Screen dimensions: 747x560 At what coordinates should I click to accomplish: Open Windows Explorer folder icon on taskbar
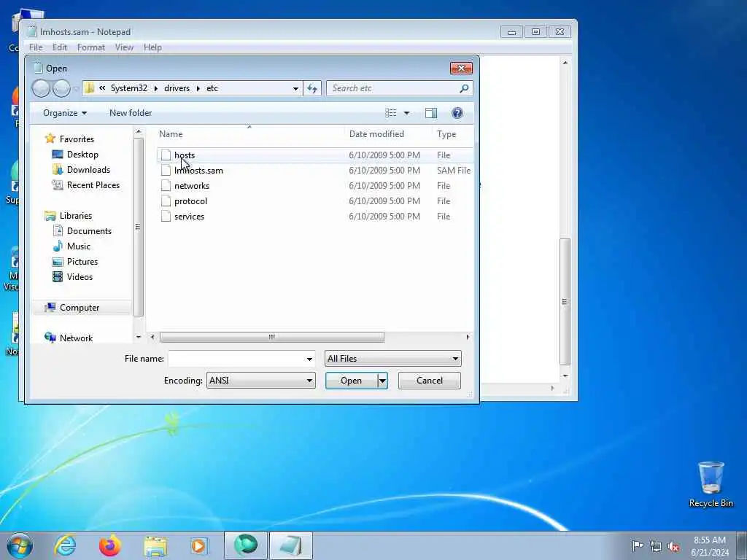click(x=155, y=546)
